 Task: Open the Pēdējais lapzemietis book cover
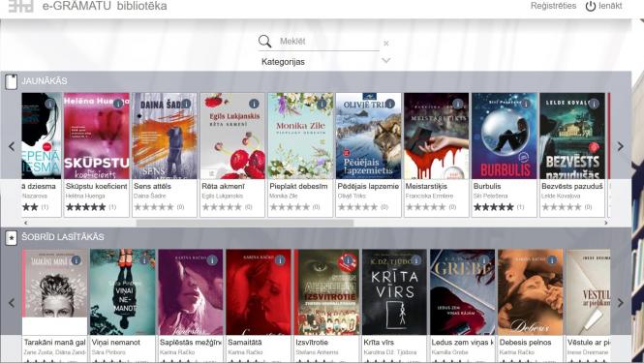(368, 136)
